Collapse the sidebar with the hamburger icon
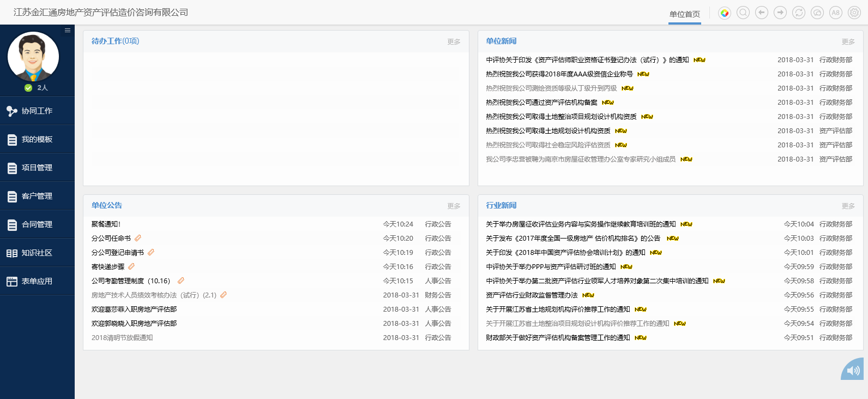This screenshot has height=399, width=868. [68, 31]
